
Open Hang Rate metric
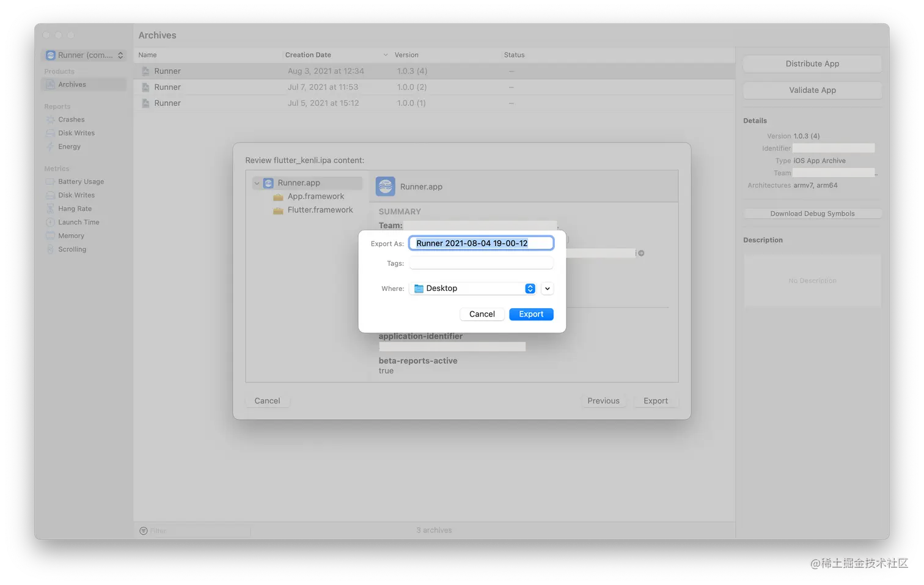pyautogui.click(x=75, y=208)
